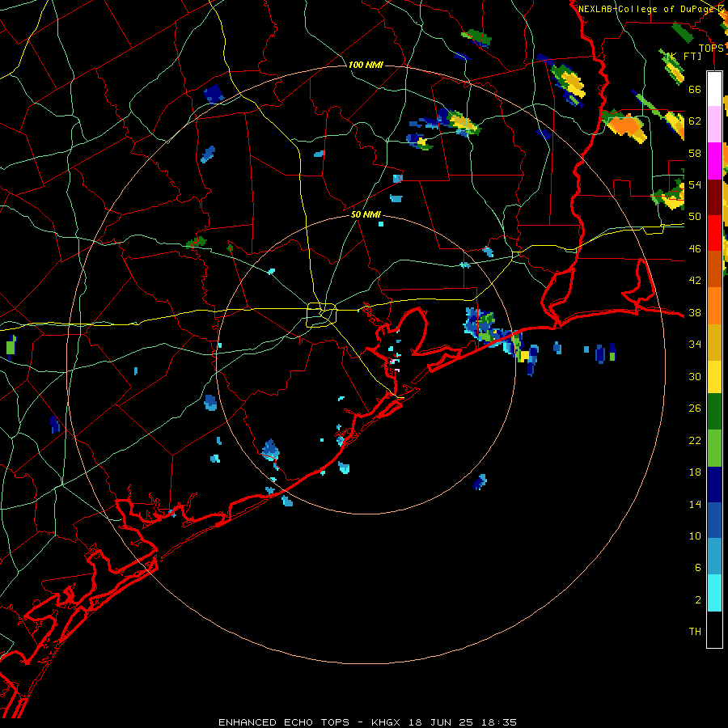This screenshot has height=728, width=728.
Task: Click the TOPS legend title
Action: (x=711, y=49)
